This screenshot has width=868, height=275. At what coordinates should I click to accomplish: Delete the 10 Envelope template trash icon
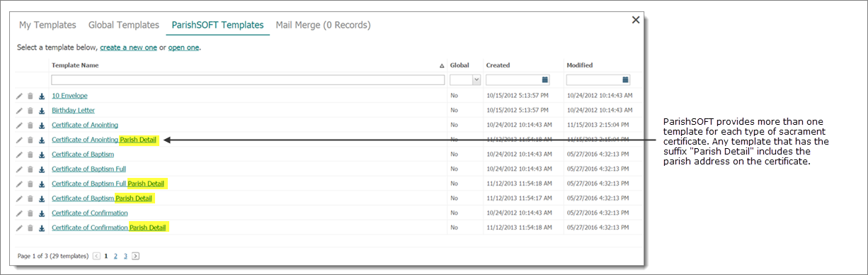point(30,96)
